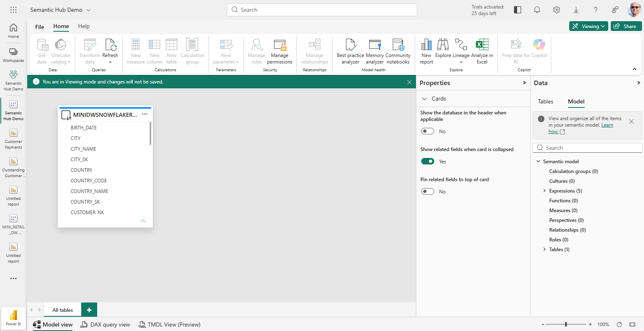
Task: Collapse the Semantic model tree node
Action: (538, 161)
